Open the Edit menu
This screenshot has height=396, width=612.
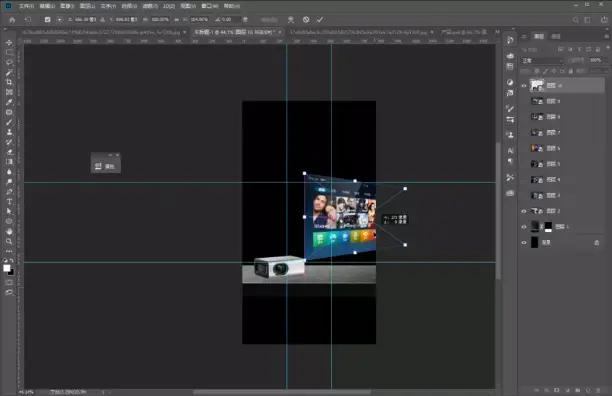(47, 6)
